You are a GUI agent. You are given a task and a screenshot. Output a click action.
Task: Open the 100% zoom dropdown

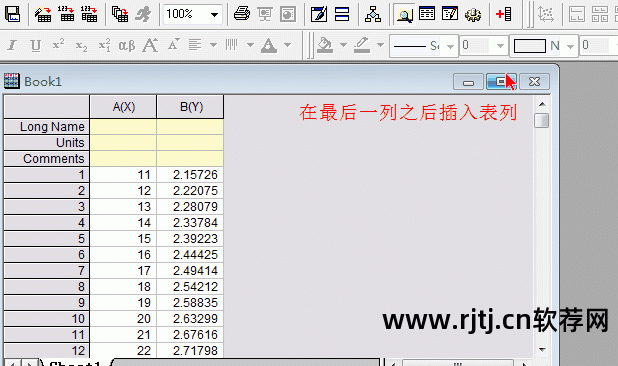pos(214,15)
